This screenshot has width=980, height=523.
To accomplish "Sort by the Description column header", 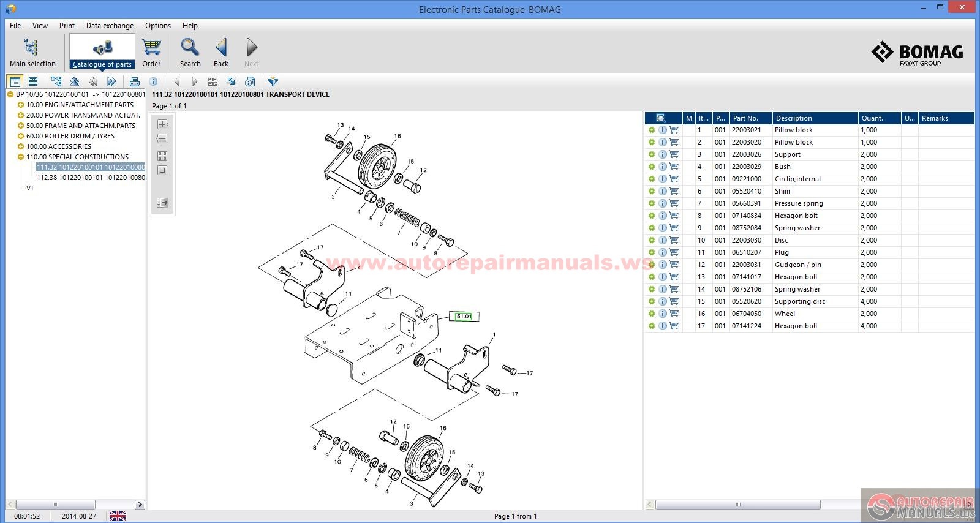I will (815, 118).
